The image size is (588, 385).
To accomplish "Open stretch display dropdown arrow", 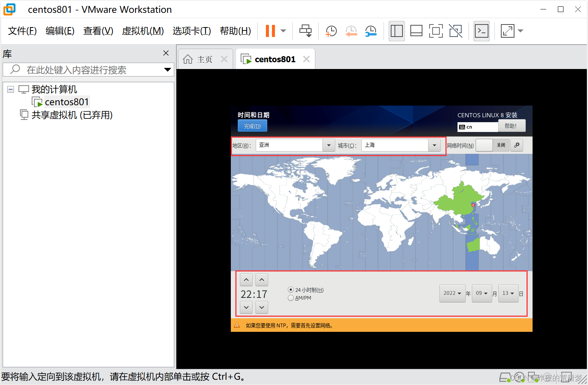I will click(x=520, y=31).
